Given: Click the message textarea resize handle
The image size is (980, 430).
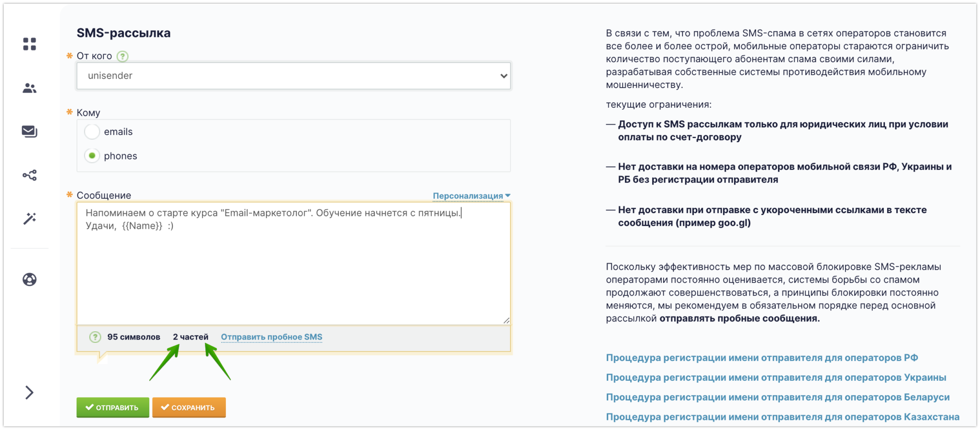Looking at the screenshot, I should coord(506,320).
